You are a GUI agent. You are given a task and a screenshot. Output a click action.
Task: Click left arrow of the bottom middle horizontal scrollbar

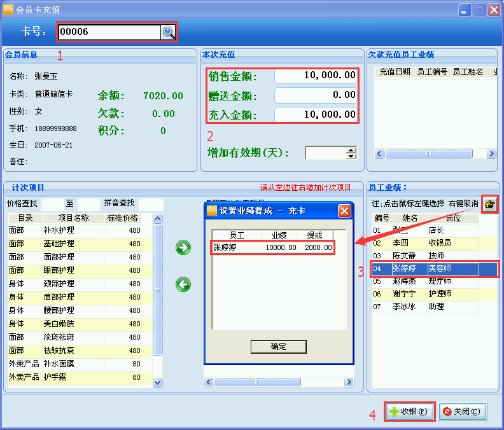(x=209, y=382)
